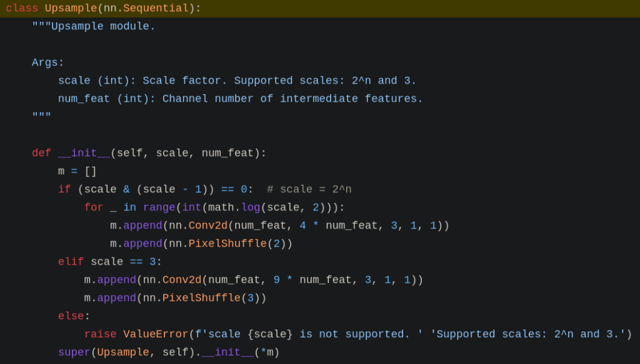This screenshot has width=640, height=364.
Task: Click the 'if' keyword checking scale
Action: point(64,189)
